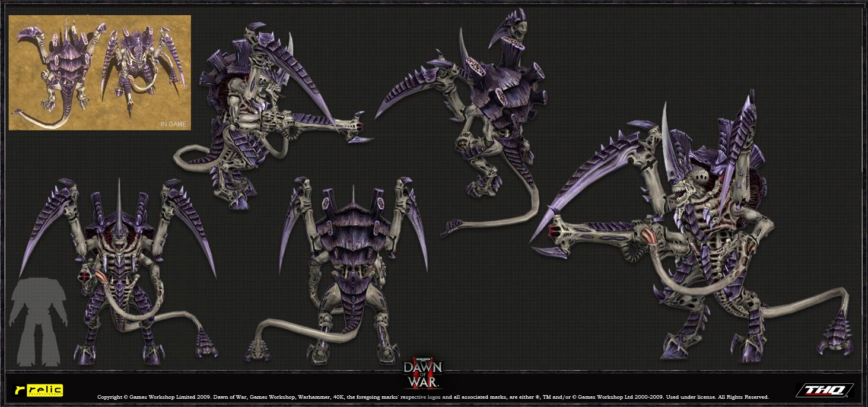The width and height of the screenshot is (868, 407).
Task: Click the "IN GAME" label
Action: (x=173, y=125)
